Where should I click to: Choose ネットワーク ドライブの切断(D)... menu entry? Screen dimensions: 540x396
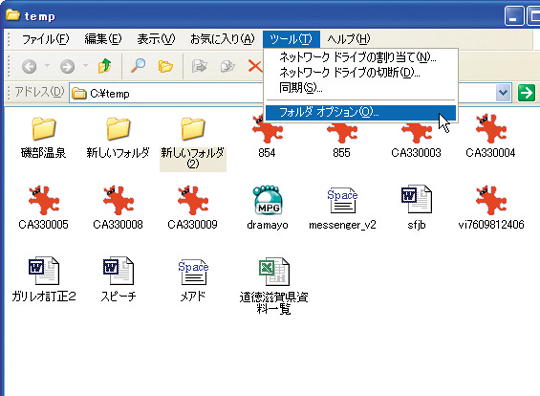(x=361, y=72)
